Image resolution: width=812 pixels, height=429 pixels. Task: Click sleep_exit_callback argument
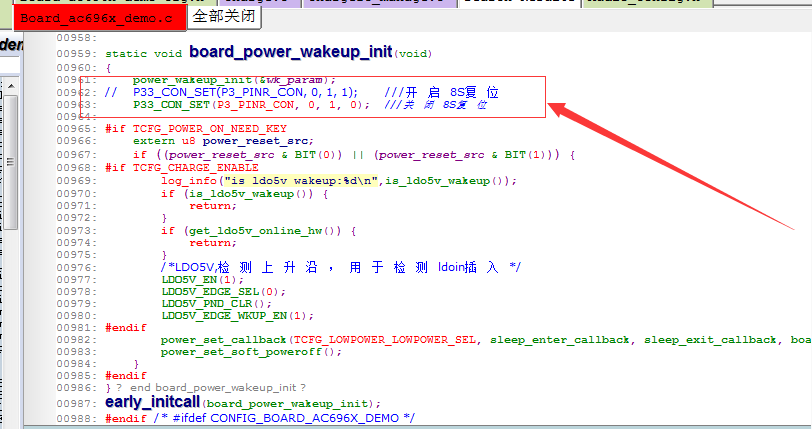click(x=710, y=340)
